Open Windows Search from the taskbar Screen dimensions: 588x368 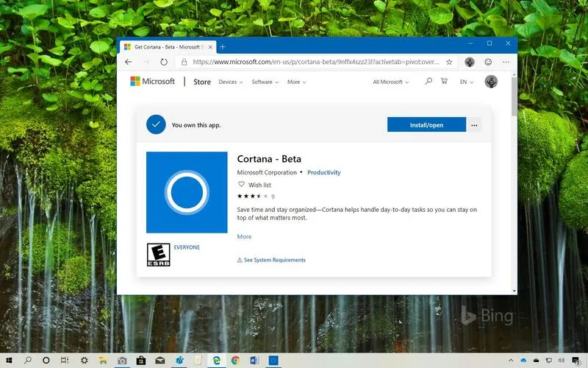(27, 361)
